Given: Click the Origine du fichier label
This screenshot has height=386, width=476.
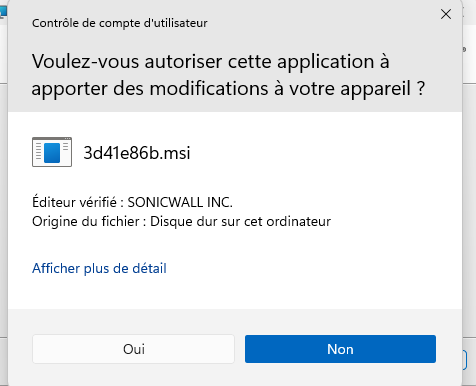Looking at the screenshot, I should 86,221.
